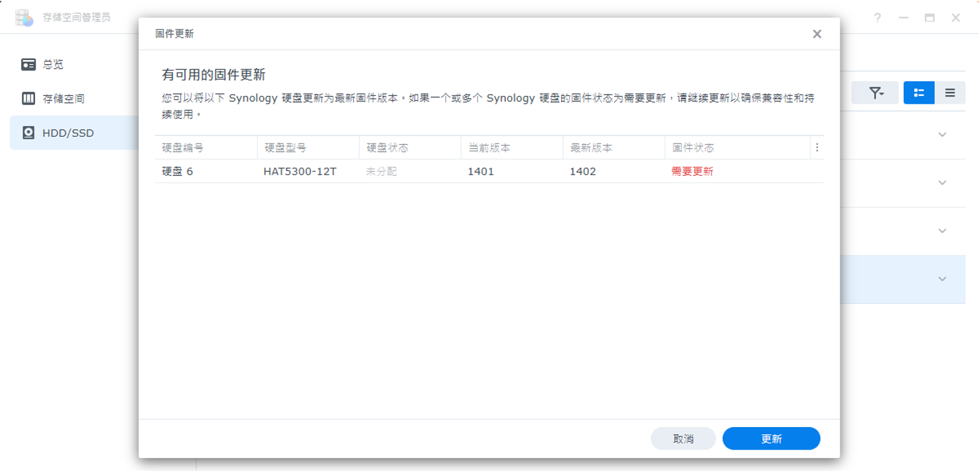Click the 有可用的固件更新 heading
The image size is (980, 472).
[214, 75]
